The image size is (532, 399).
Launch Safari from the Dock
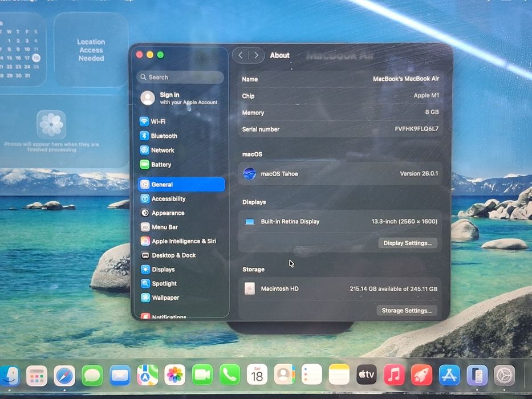tap(64, 376)
